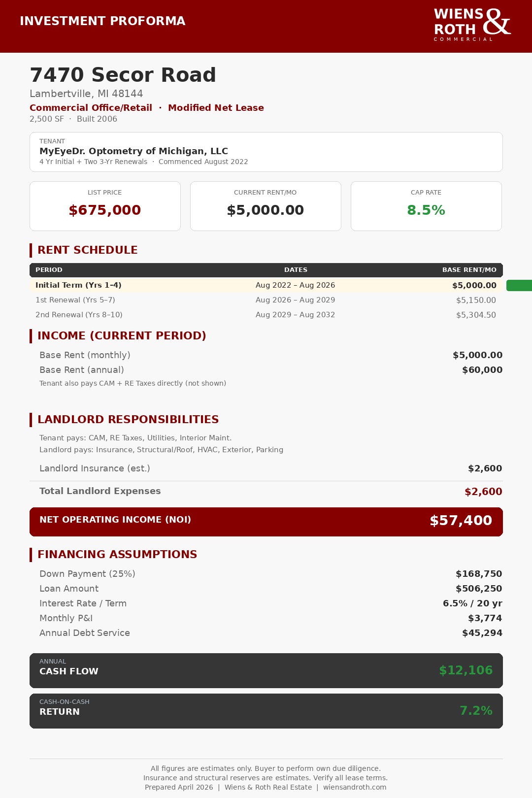Open the List Price $675,000 card

click(x=105, y=206)
